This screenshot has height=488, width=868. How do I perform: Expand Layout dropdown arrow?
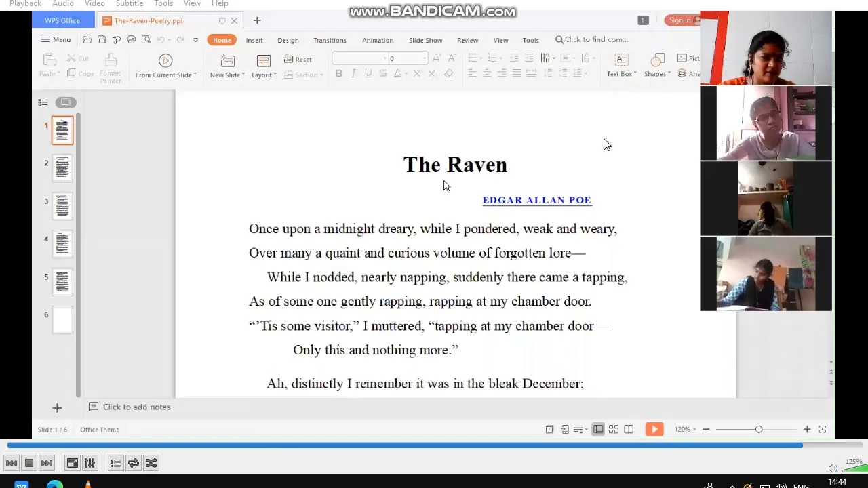275,75
